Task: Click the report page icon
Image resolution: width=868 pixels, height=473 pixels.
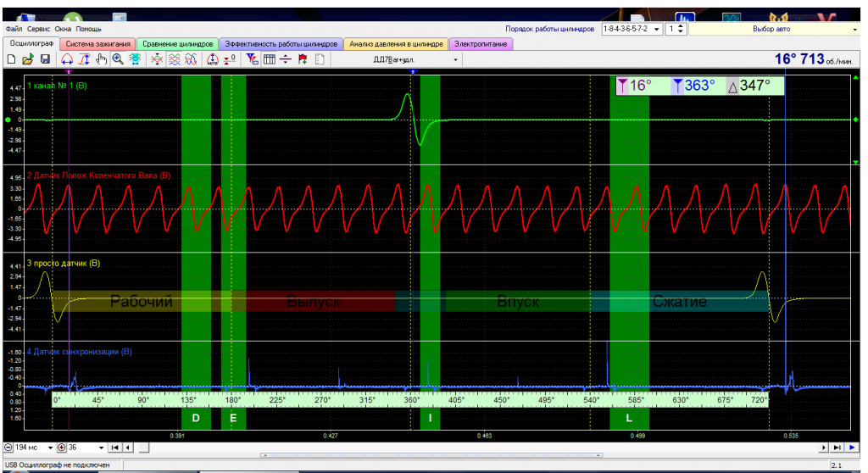Action: click(x=320, y=59)
